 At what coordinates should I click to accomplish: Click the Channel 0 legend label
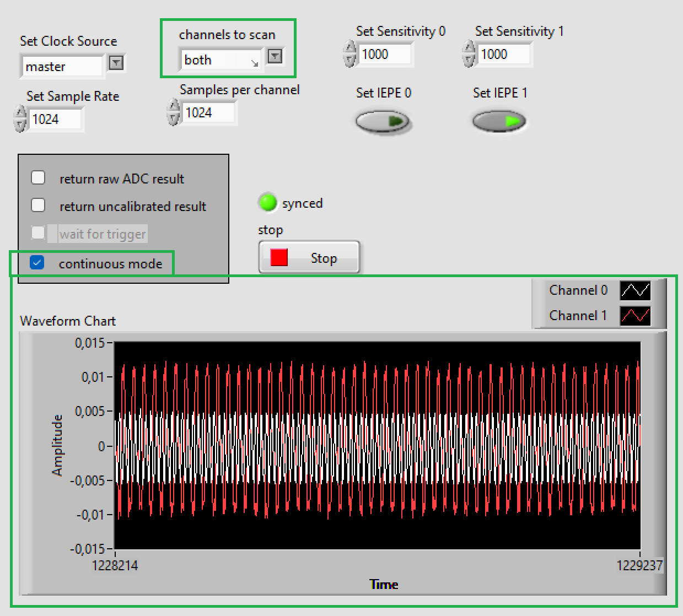tap(578, 290)
